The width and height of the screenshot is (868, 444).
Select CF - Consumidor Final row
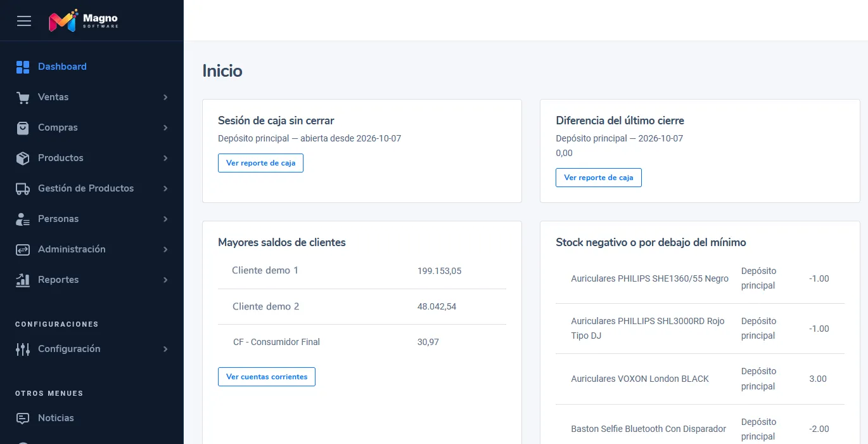tap(362, 342)
